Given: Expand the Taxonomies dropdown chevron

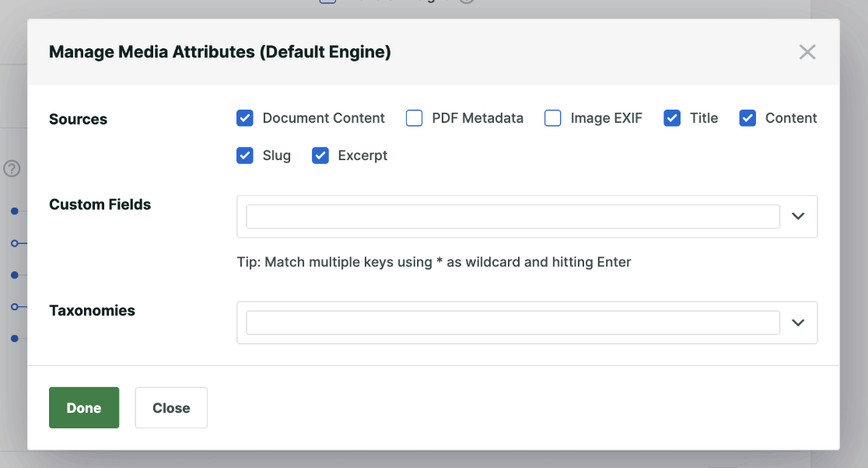Looking at the screenshot, I should [x=798, y=323].
